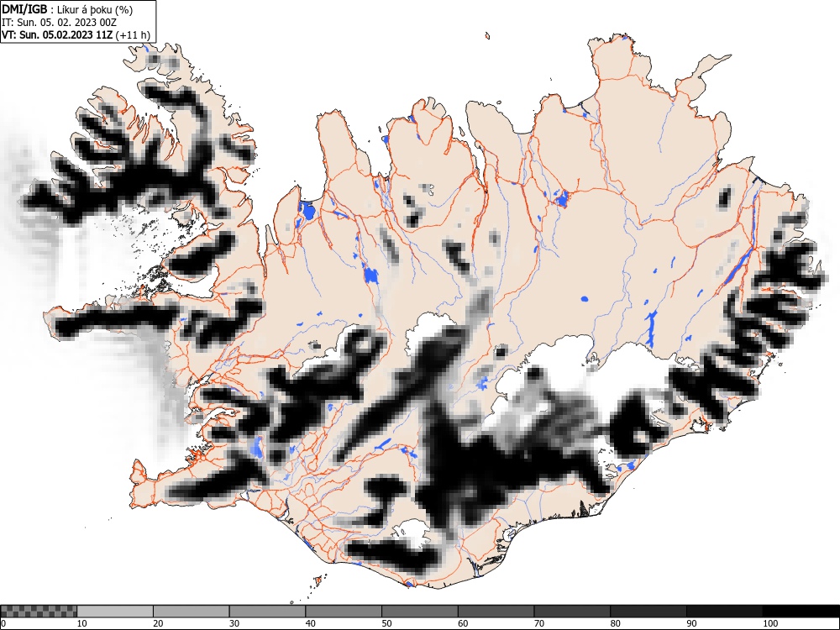Select the 50–60 percent legend swatch
The image size is (840, 630).
point(420,612)
